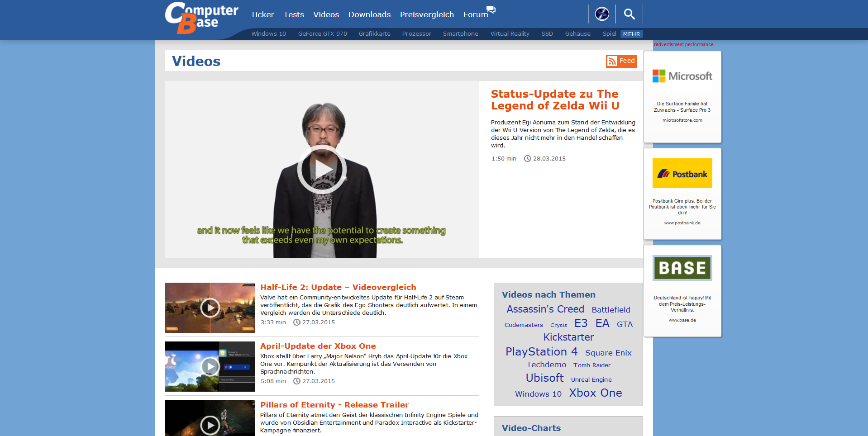Visit the www.base.de ad link
The height and width of the screenshot is (436, 868).
click(682, 320)
